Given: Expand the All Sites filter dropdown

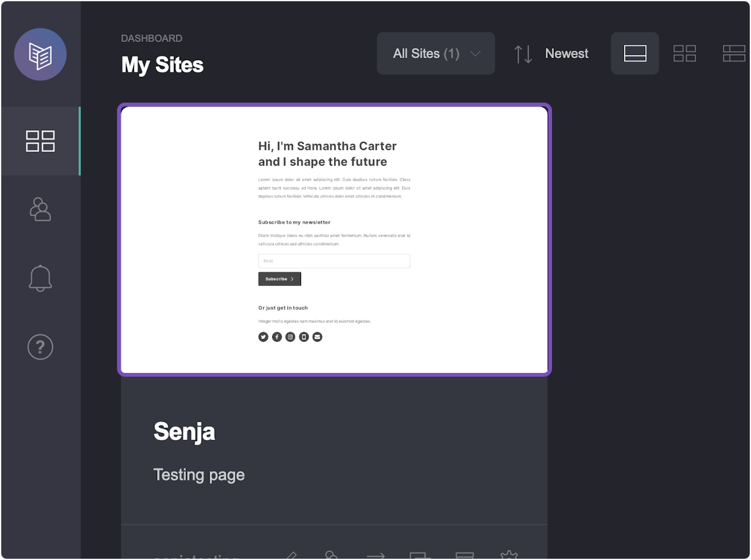Looking at the screenshot, I should click(x=426, y=54).
